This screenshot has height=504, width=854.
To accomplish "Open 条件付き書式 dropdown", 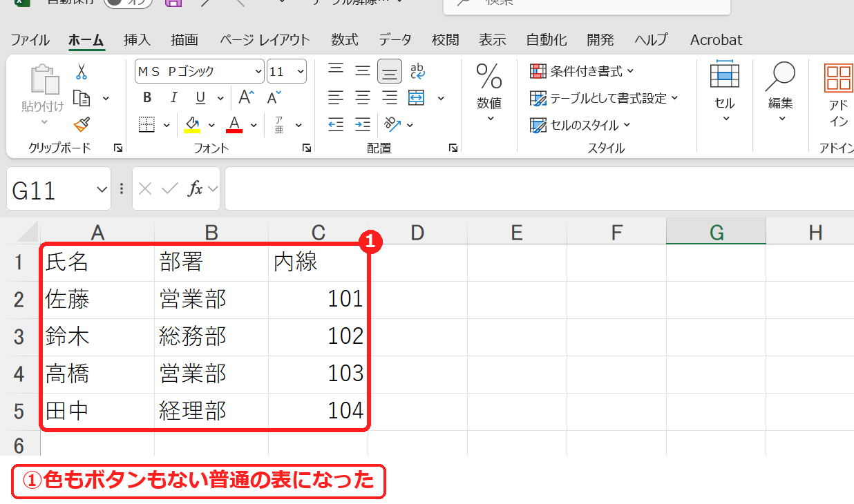I will (582, 71).
